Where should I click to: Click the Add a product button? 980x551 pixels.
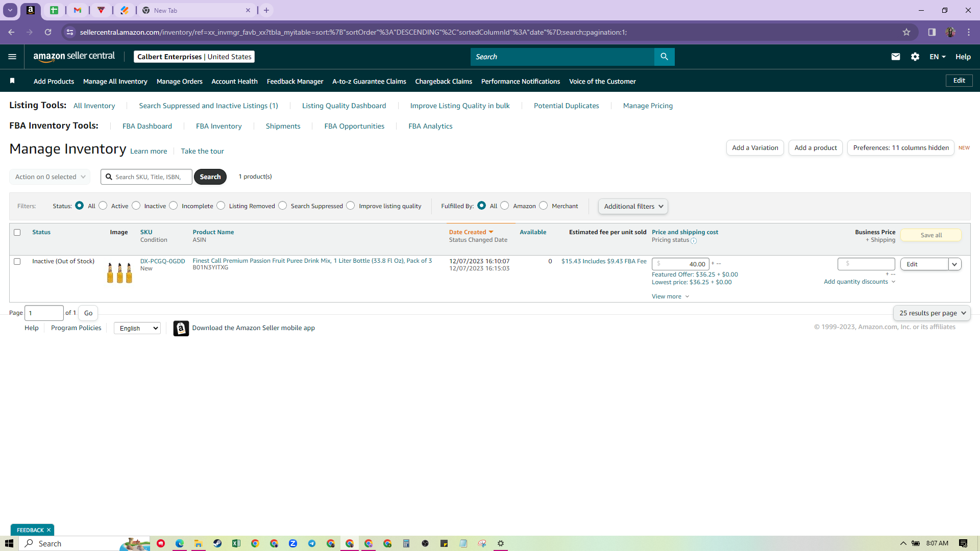tap(816, 148)
